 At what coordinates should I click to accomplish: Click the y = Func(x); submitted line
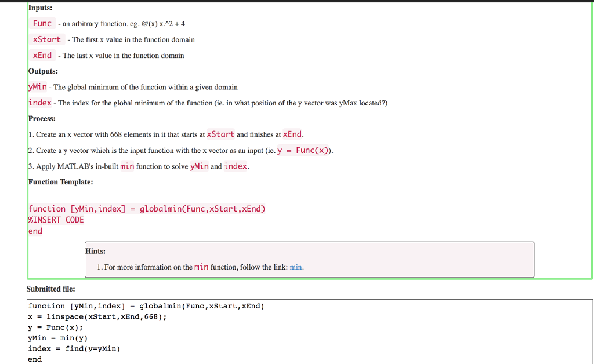click(64, 327)
